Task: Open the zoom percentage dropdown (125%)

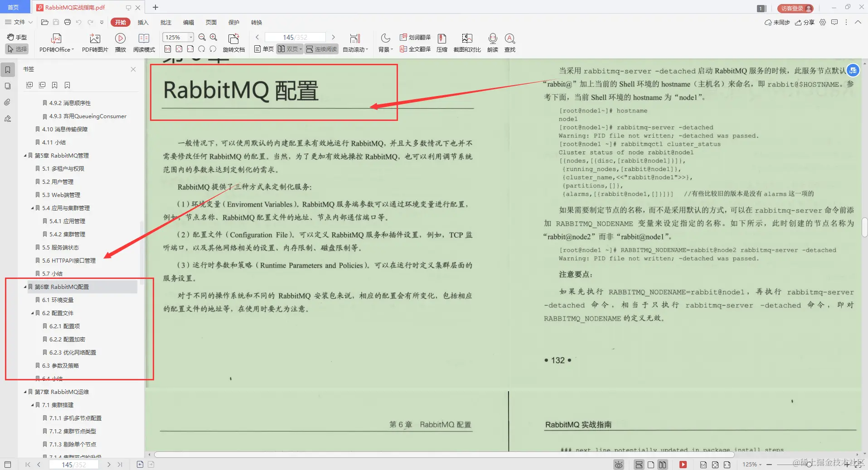Action: point(190,37)
